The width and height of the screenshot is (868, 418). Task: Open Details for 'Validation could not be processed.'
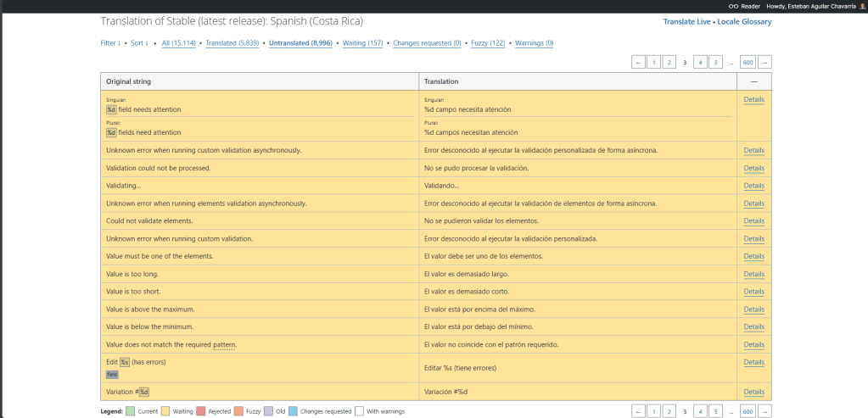(754, 168)
